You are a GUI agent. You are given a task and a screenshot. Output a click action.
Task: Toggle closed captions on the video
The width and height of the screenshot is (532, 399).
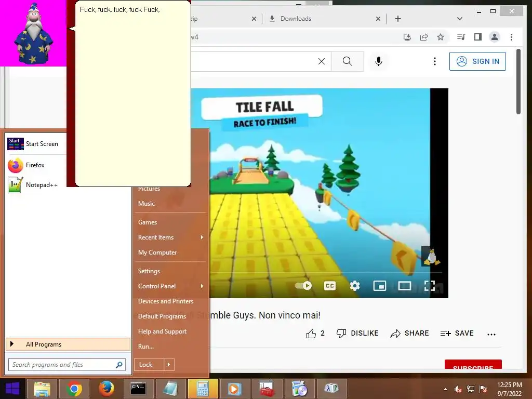330,286
